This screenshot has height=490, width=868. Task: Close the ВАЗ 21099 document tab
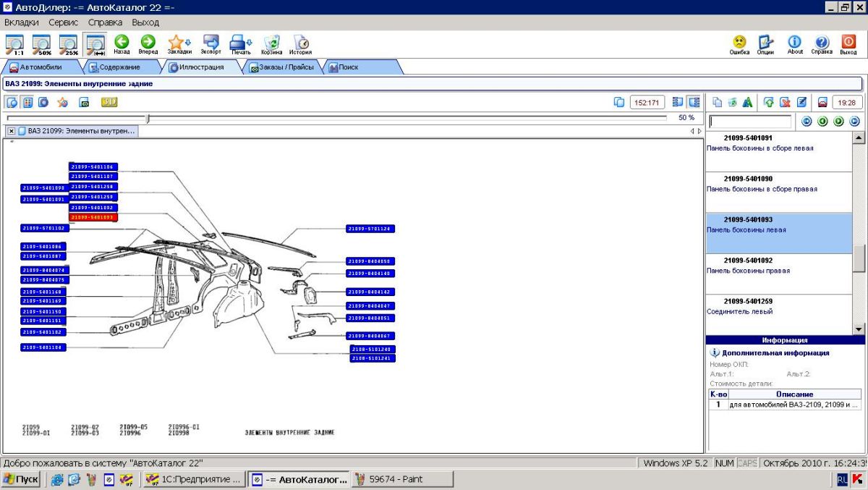12,131
